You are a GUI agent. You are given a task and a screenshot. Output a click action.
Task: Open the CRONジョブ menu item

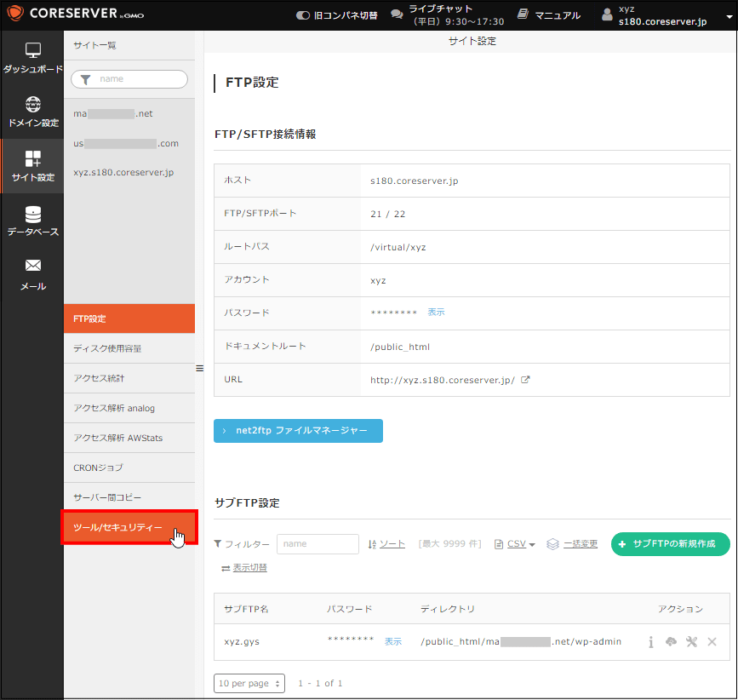pos(129,468)
